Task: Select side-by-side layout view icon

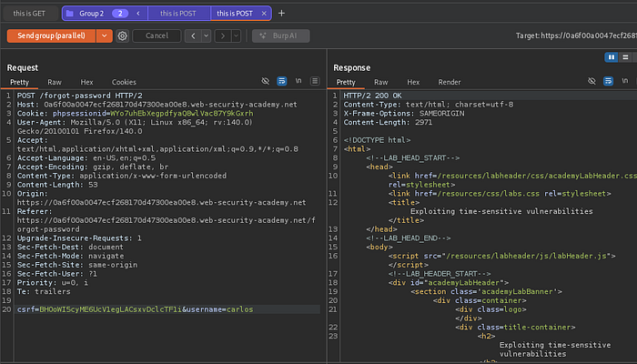Action: click(612, 57)
